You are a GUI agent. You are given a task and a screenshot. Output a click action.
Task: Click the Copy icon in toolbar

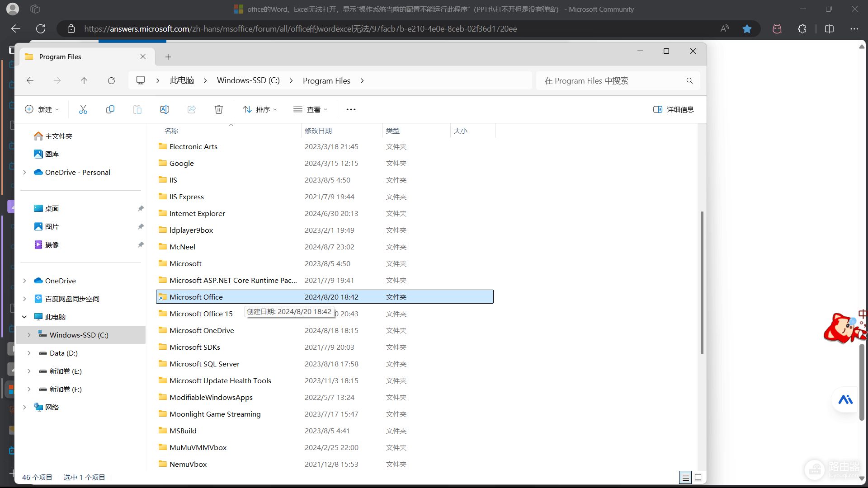[x=110, y=109]
